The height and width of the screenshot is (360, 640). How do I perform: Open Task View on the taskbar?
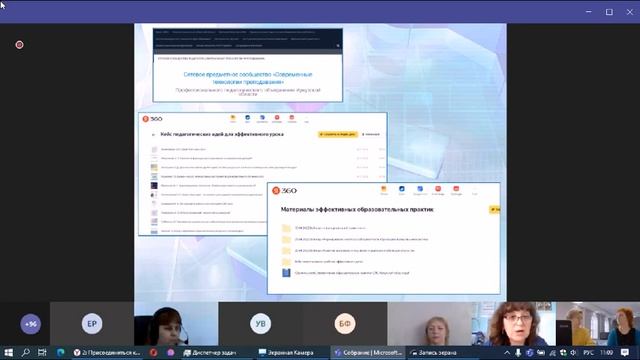pyautogui.click(x=42, y=352)
